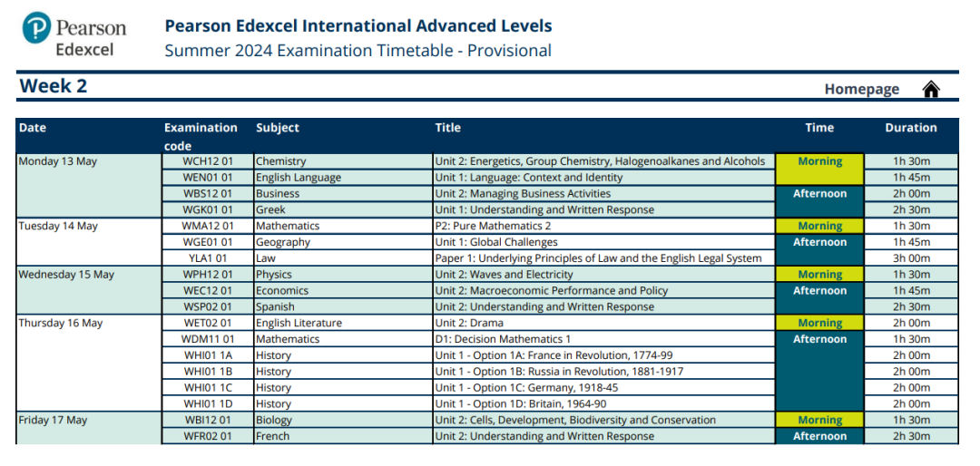
Task: Click exam code WEC12 01
Action: pyautogui.click(x=207, y=290)
